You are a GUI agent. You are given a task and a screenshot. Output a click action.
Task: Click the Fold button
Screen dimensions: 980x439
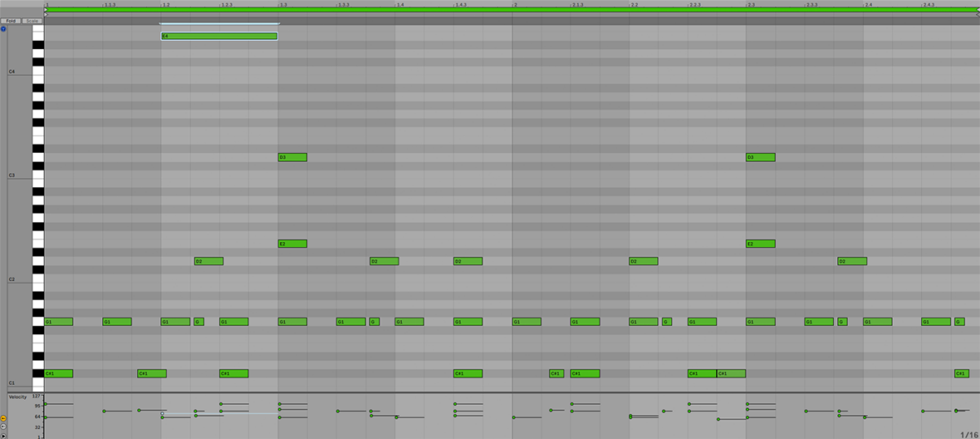[11, 20]
